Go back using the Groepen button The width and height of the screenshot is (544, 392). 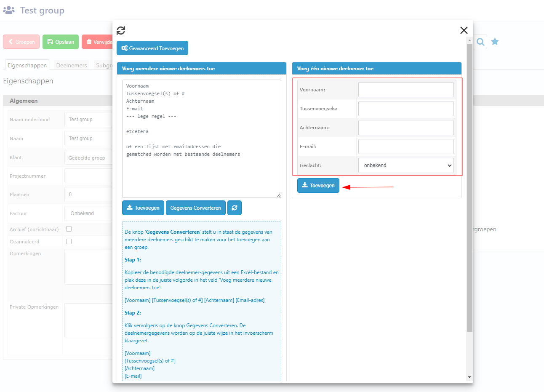[21, 42]
